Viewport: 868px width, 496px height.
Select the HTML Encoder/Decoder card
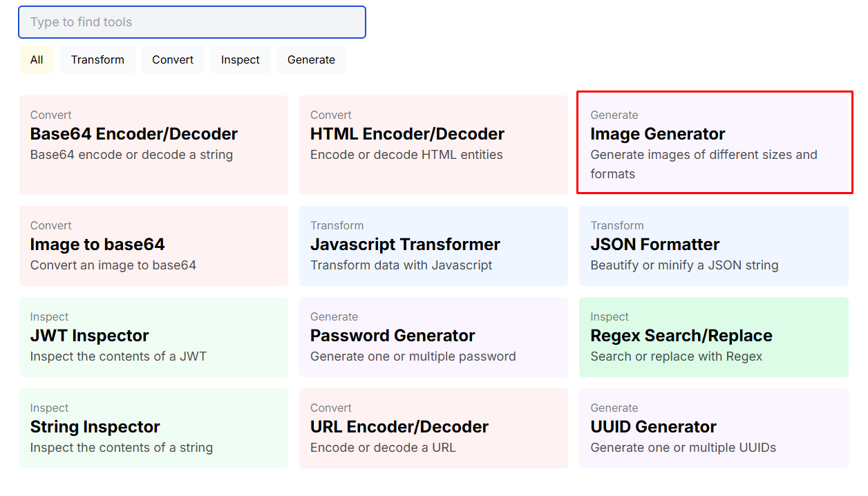coord(433,145)
